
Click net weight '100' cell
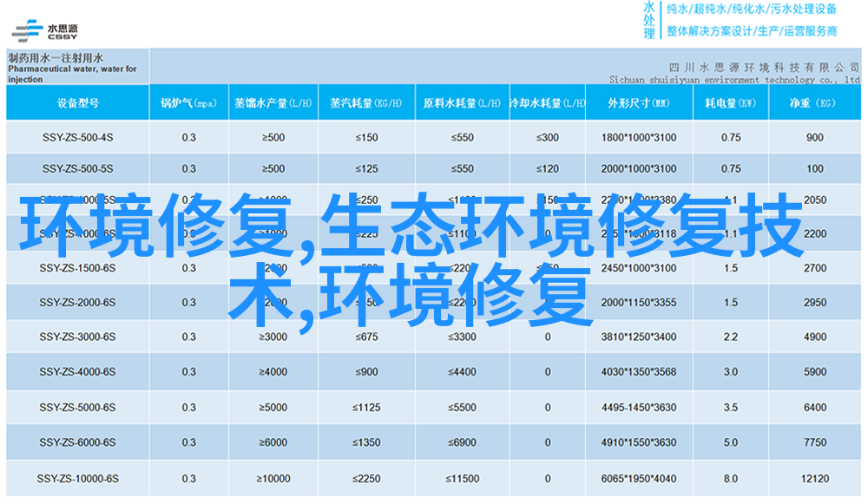(815, 169)
